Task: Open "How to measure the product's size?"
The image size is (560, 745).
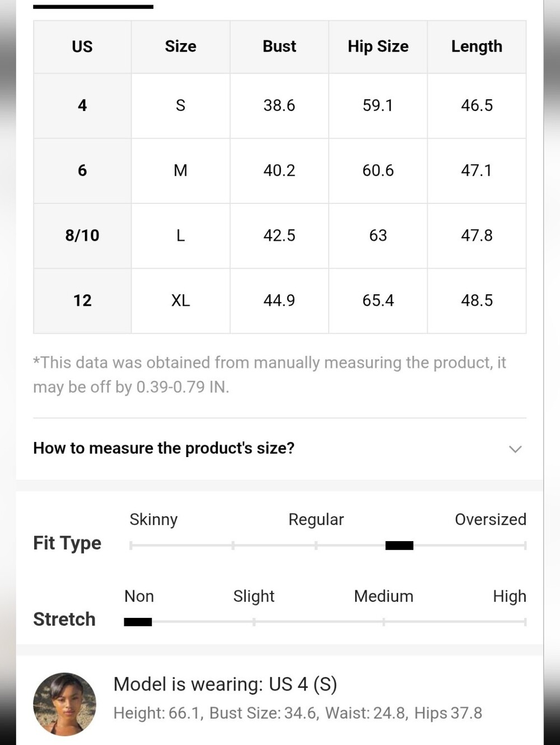Action: [x=164, y=448]
